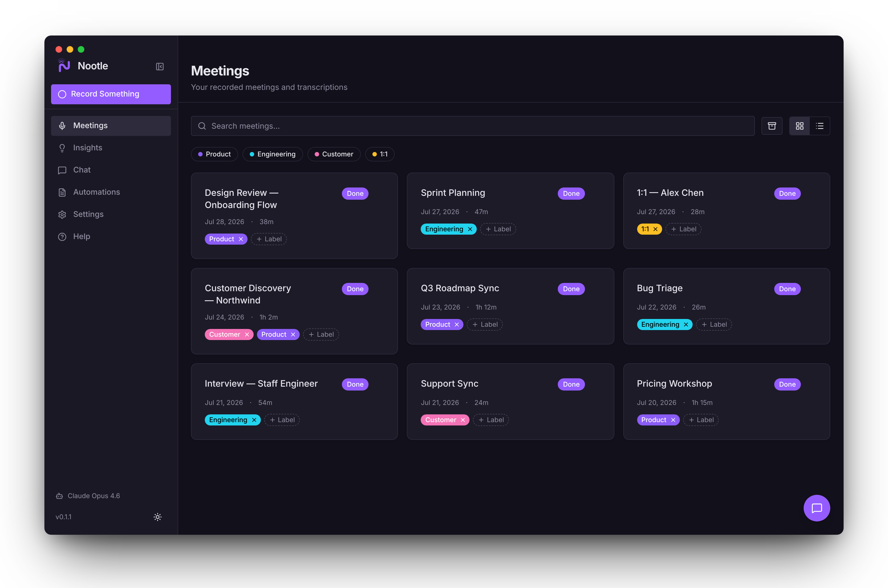
Task: Open Interview — Staff Engineer meeting
Action: click(261, 384)
